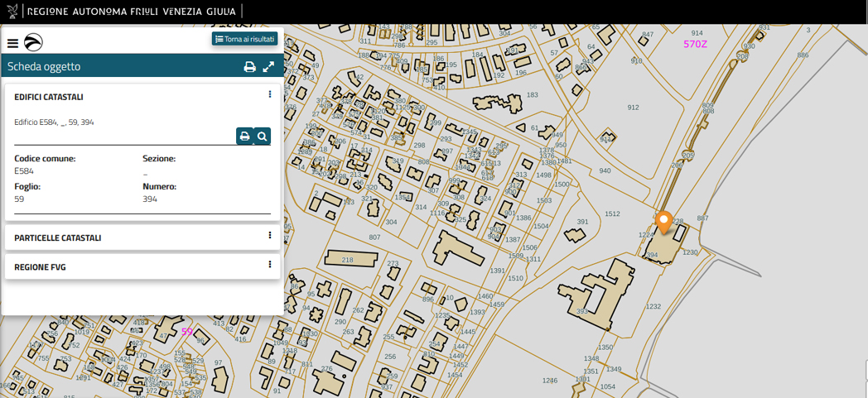This screenshot has width=868, height=398.
Task: Print the Scheda oggetto panel
Action: click(x=249, y=67)
